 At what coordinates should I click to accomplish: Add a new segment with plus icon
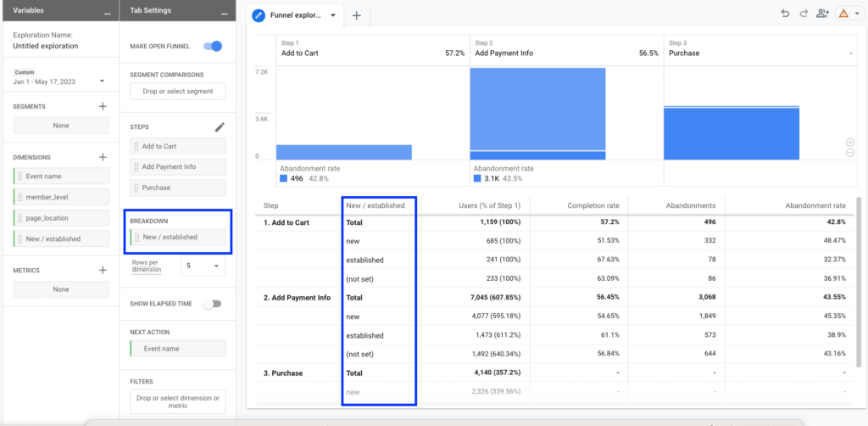click(103, 106)
